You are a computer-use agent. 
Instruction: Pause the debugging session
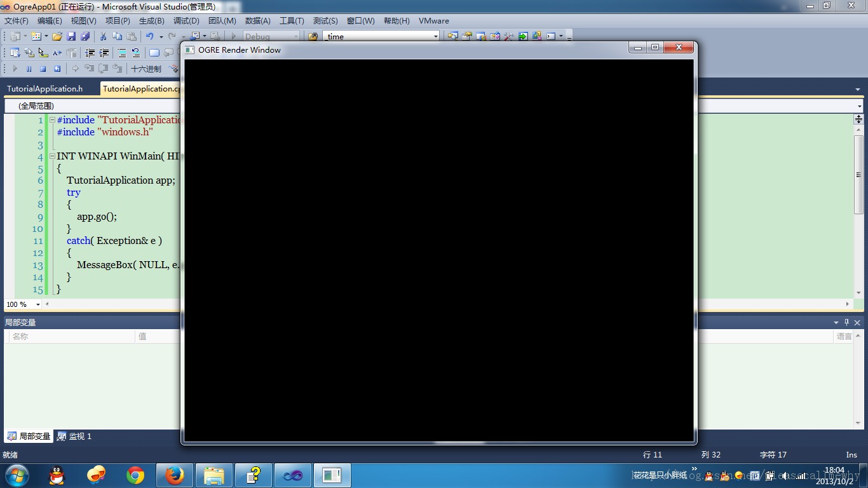(29, 69)
